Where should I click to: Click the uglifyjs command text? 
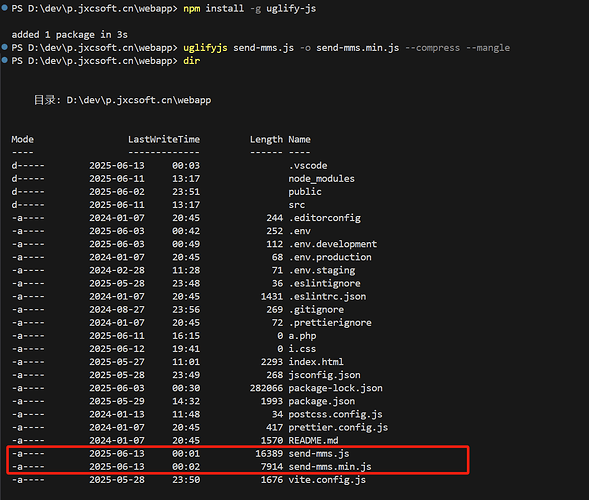coord(205,48)
